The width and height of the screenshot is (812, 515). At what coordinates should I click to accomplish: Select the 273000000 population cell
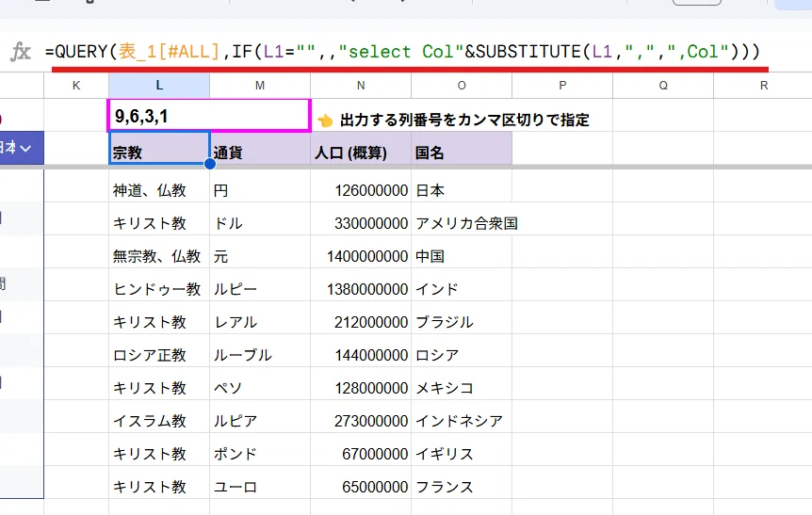[361, 416]
